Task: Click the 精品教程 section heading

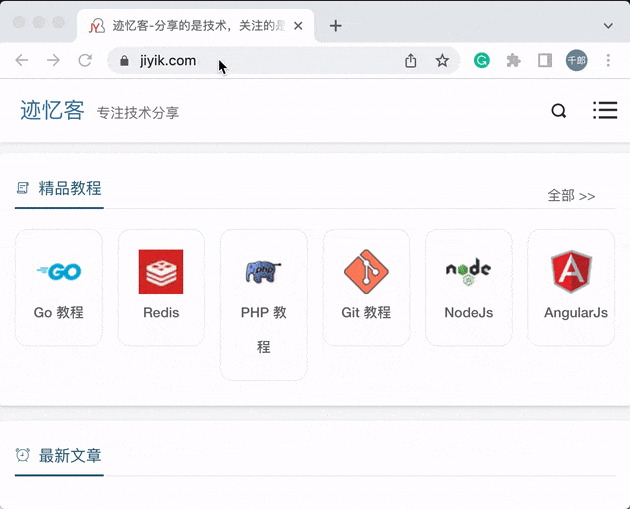Action: 70,188
